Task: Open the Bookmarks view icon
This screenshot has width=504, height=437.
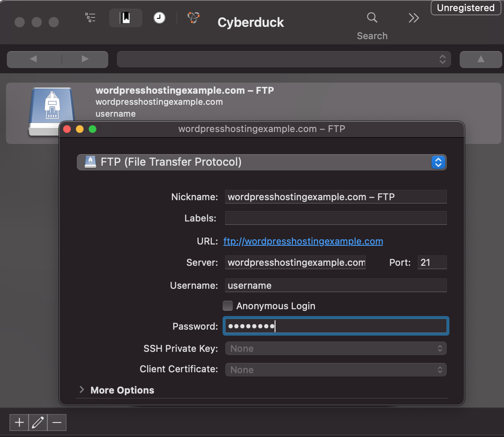Action: click(125, 18)
